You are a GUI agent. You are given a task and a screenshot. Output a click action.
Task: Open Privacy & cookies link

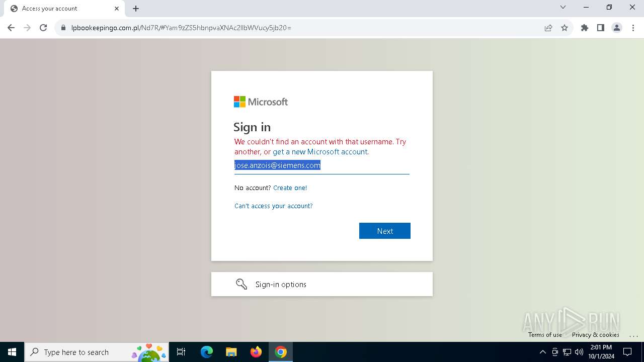click(596, 335)
